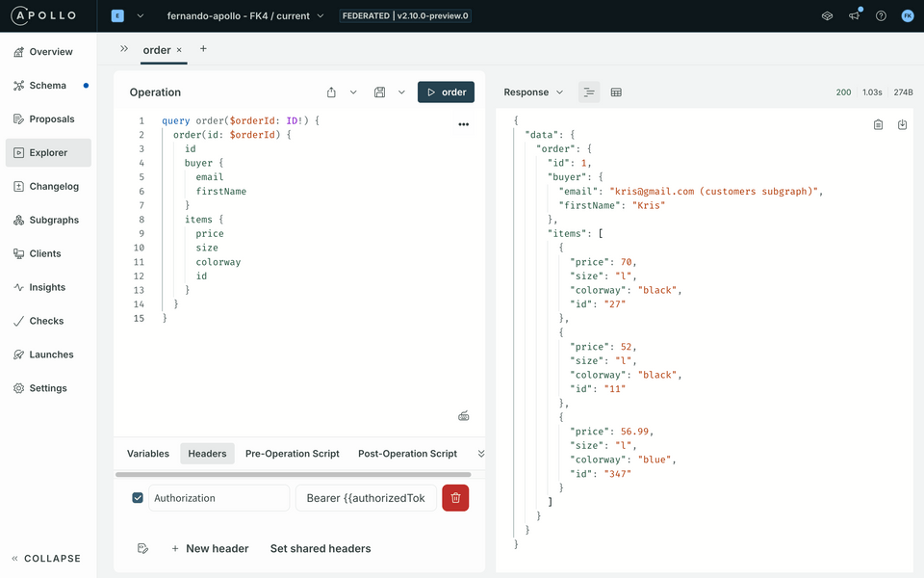Close the order tab

179,50
